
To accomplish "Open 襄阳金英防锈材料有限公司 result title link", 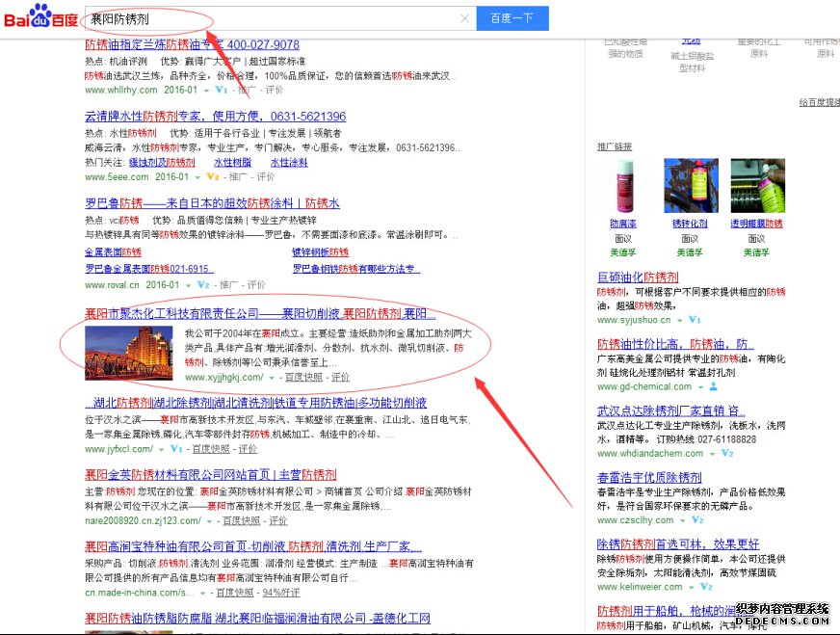I will coord(211,475).
